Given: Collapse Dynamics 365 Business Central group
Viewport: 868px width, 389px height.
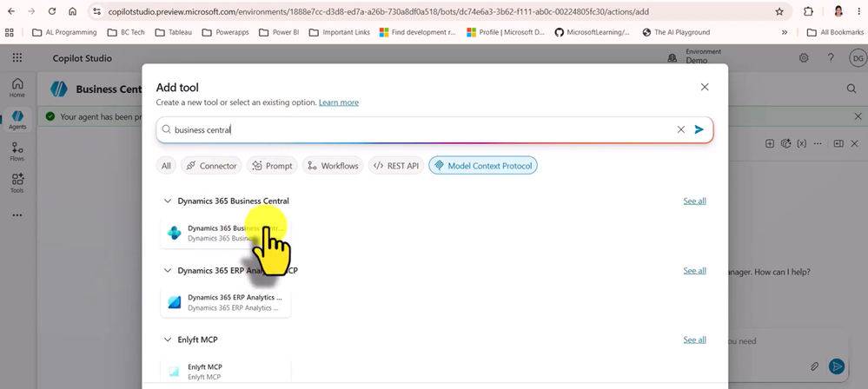Looking at the screenshot, I should click(x=168, y=201).
